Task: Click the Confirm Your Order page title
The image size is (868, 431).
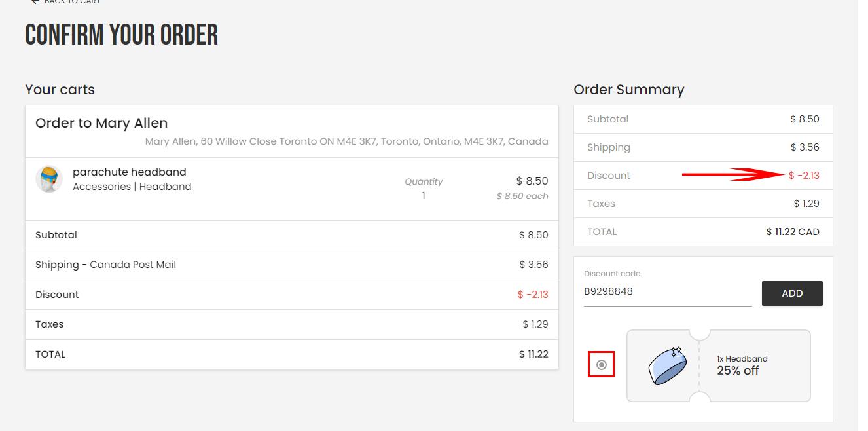Action: (x=122, y=35)
